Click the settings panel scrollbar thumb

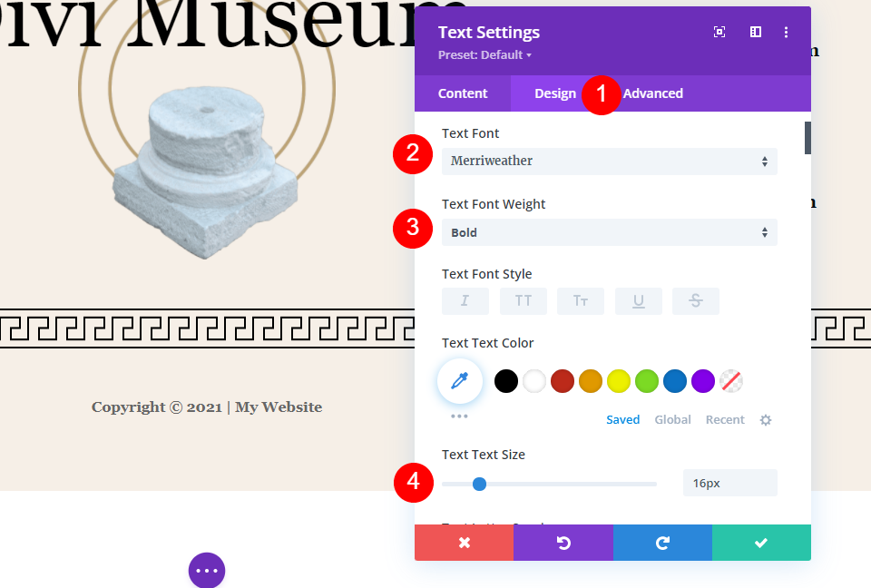click(x=807, y=138)
